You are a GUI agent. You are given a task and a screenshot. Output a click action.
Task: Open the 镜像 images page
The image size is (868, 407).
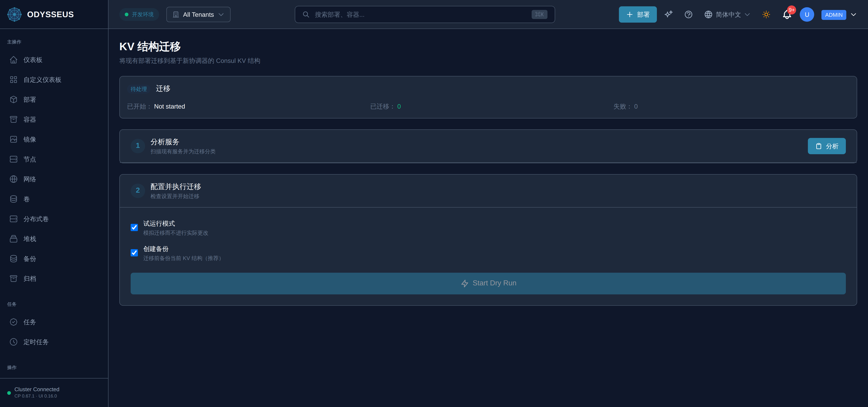click(54, 139)
